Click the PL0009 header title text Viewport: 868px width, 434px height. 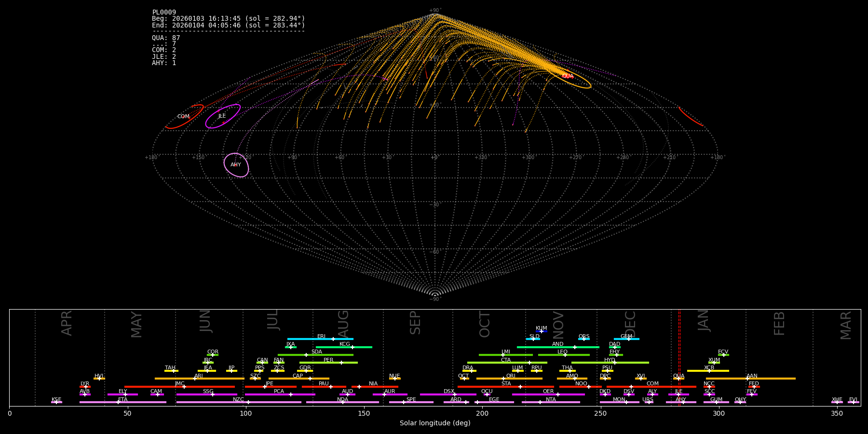pos(164,12)
